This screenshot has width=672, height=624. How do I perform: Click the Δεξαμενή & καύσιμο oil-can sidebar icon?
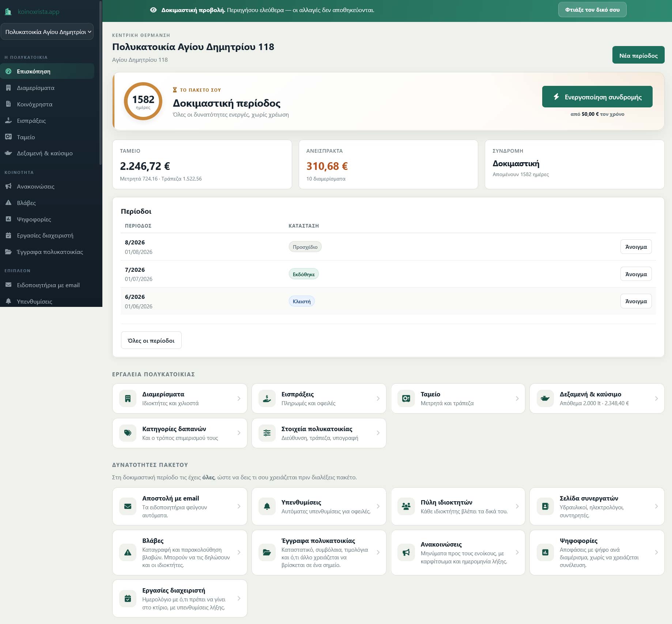8,153
